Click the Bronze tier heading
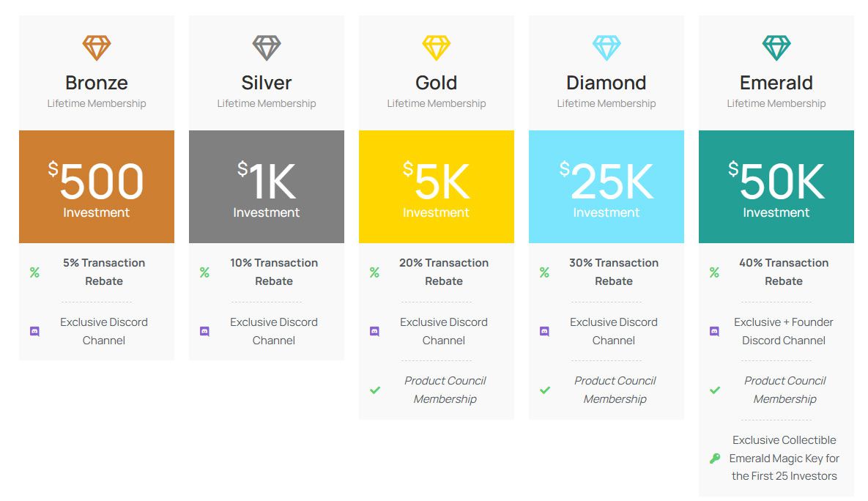The height and width of the screenshot is (501, 868). 96,83
